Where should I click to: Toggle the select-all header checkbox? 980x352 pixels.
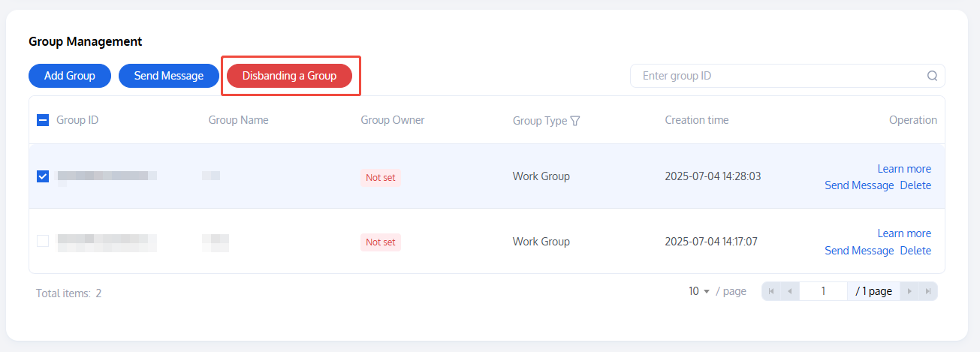pyautogui.click(x=43, y=120)
